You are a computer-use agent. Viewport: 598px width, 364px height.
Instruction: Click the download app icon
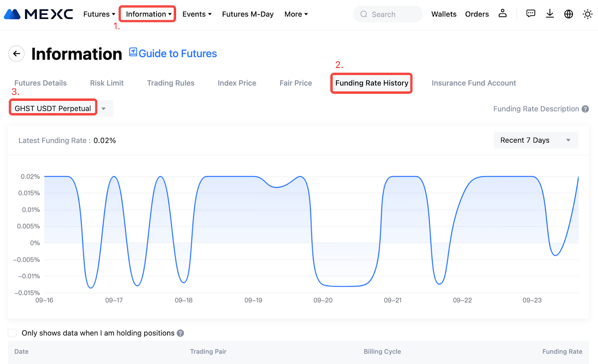[x=549, y=14]
